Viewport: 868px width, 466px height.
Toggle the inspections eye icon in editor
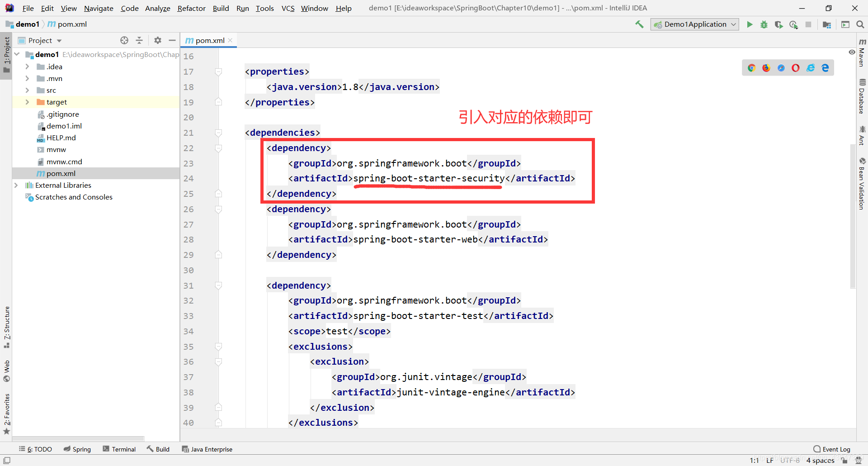pos(852,52)
